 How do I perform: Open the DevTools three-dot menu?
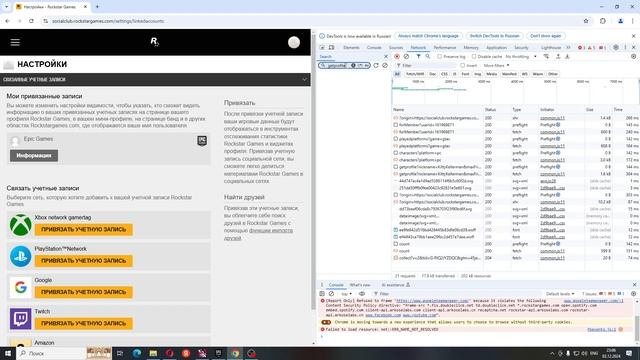click(x=625, y=48)
